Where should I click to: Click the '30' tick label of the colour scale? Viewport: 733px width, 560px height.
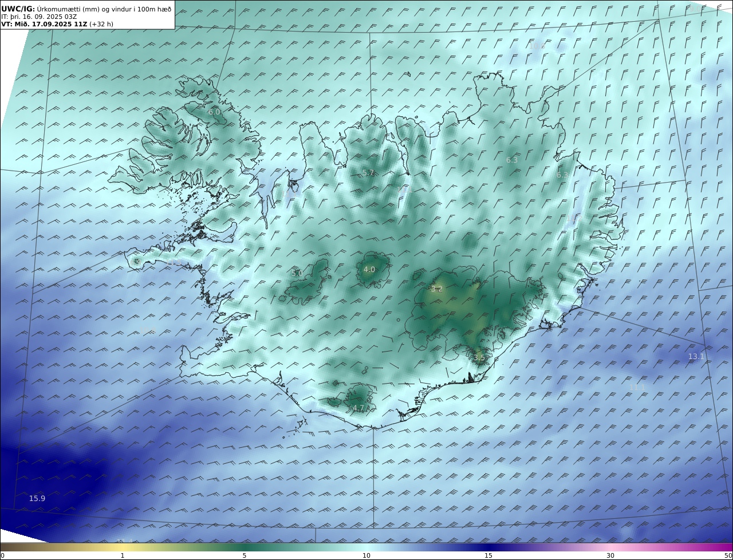coord(610,555)
